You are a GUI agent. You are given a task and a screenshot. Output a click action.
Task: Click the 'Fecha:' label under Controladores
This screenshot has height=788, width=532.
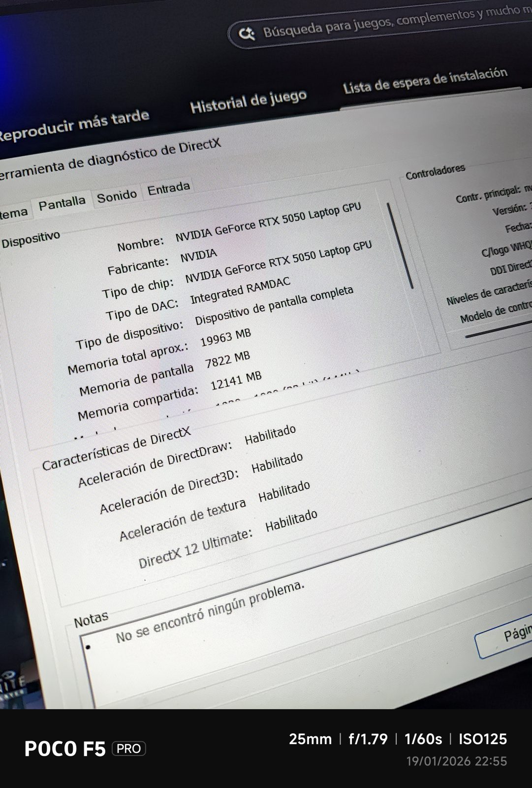[x=518, y=228]
